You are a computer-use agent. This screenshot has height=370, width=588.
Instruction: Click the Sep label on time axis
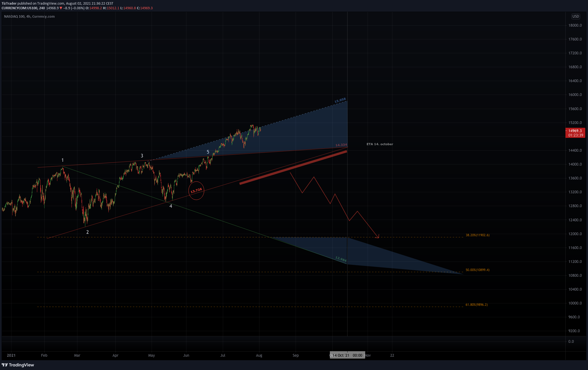point(296,355)
